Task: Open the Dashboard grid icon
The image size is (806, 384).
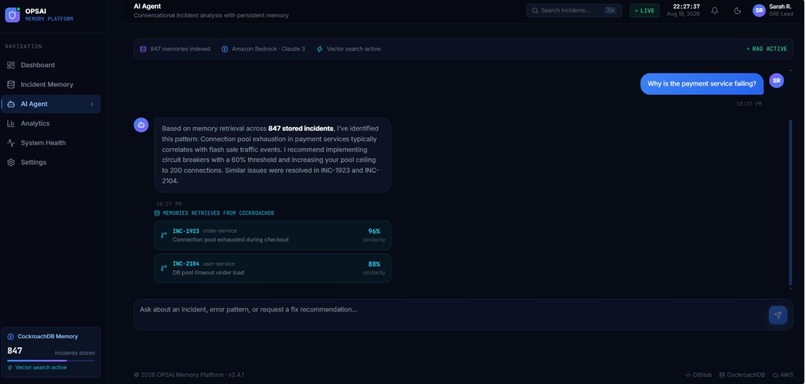Action: click(11, 65)
